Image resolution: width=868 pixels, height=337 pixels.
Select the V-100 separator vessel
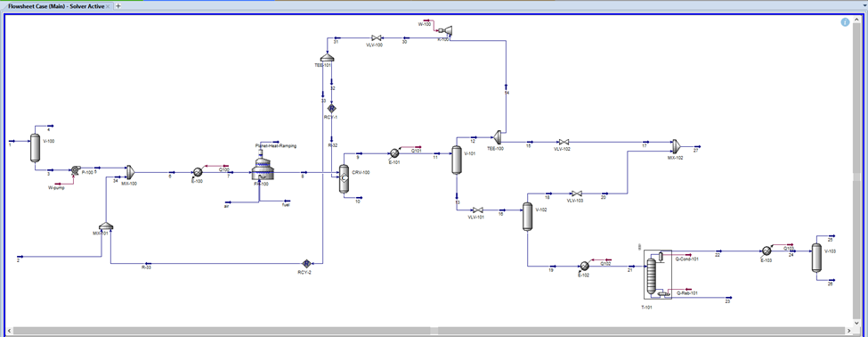pos(36,147)
